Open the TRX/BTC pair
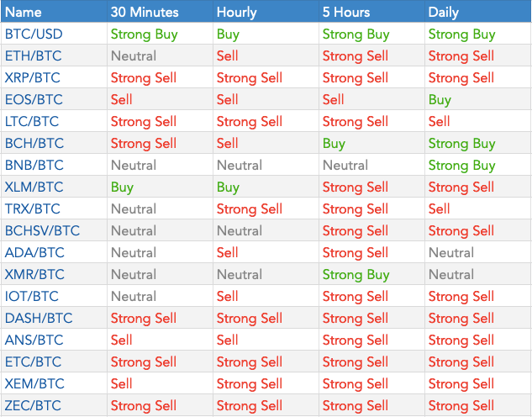Viewport: 532px width, 417px height. [33, 209]
